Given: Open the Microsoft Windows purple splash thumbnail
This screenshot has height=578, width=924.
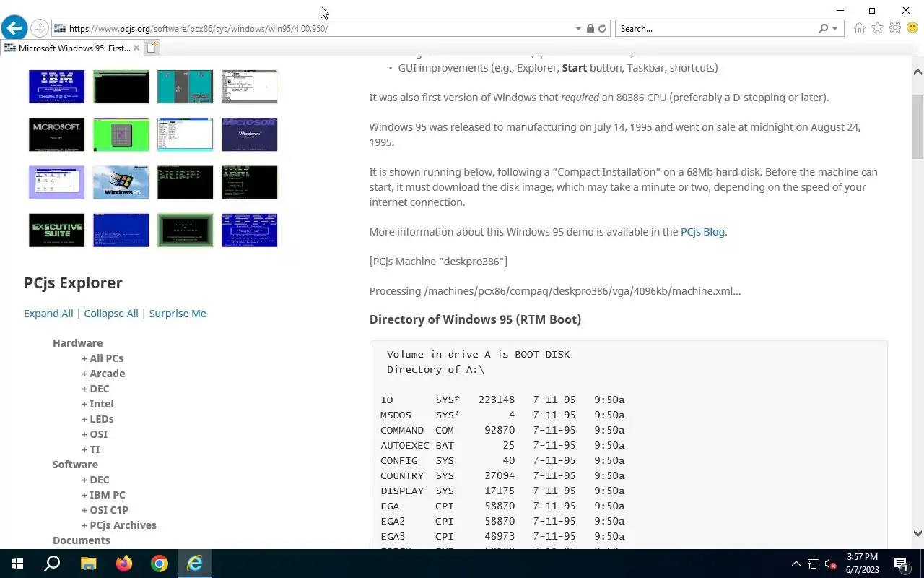Looking at the screenshot, I should (x=250, y=134).
